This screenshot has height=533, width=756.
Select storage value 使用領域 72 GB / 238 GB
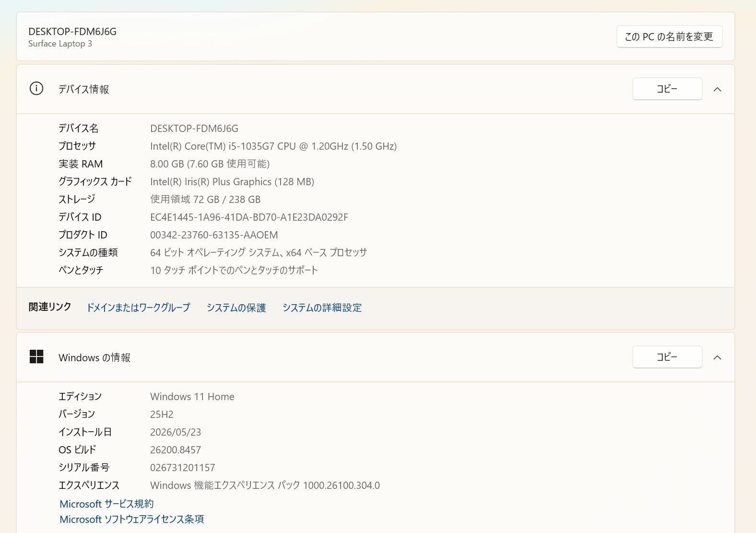(205, 200)
